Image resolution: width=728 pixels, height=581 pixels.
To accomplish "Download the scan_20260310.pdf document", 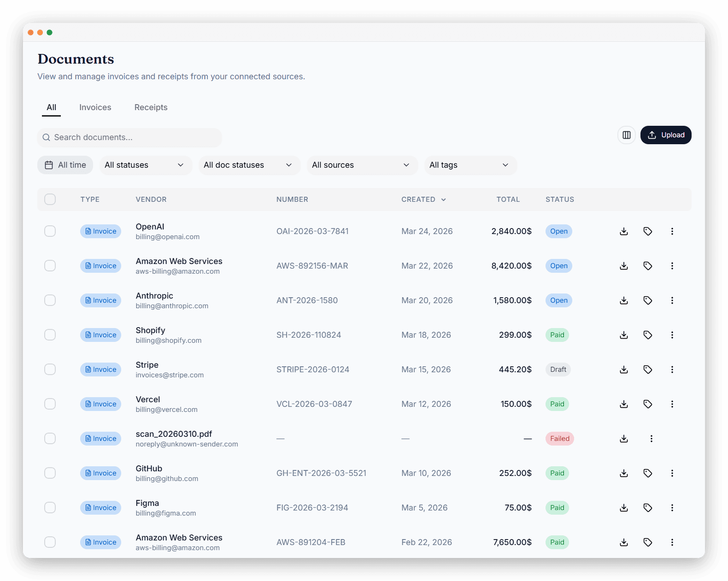I will click(x=624, y=439).
